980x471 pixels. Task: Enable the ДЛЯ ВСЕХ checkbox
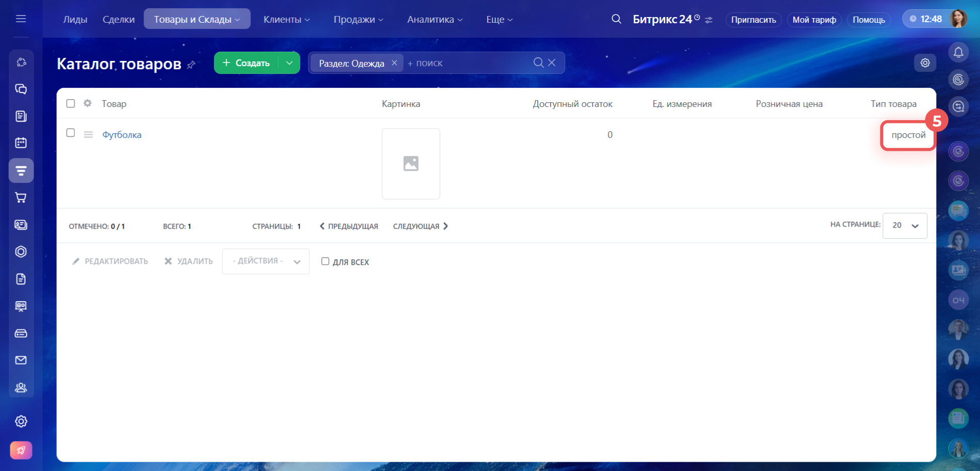325,261
